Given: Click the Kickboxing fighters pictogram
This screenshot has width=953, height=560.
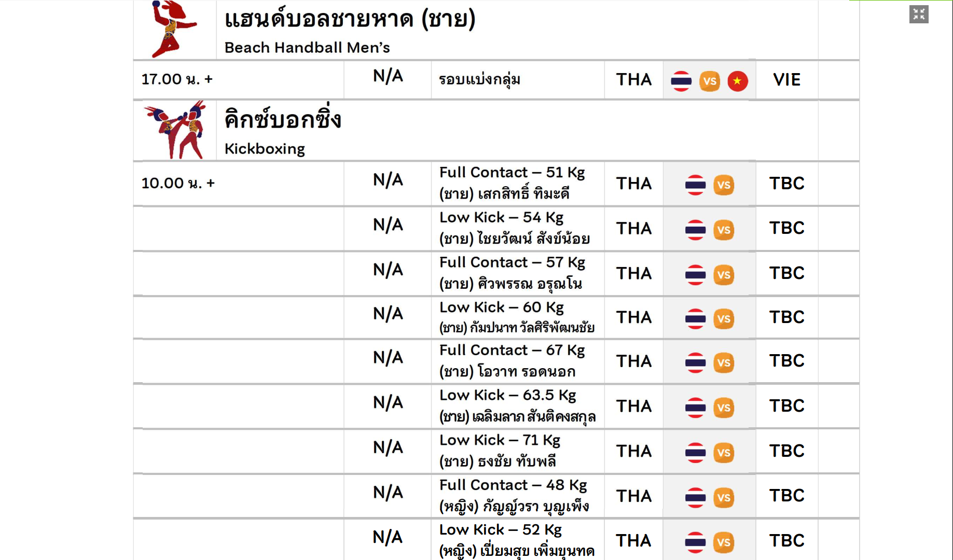Looking at the screenshot, I should (176, 130).
